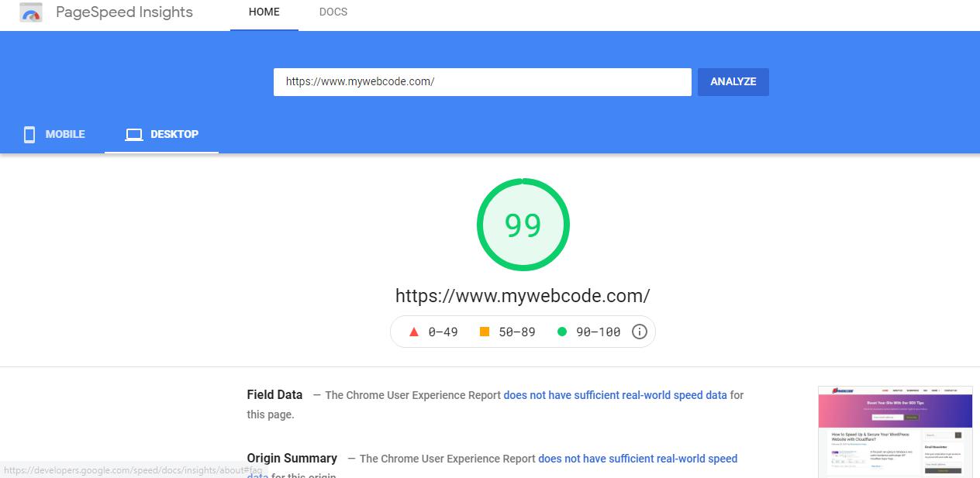
Task: Click the URL input field
Action: coord(482,82)
